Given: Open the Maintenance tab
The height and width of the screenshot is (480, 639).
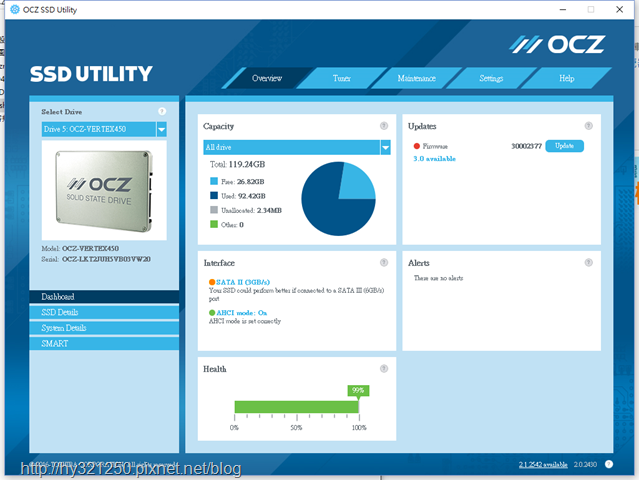Looking at the screenshot, I should (416, 78).
